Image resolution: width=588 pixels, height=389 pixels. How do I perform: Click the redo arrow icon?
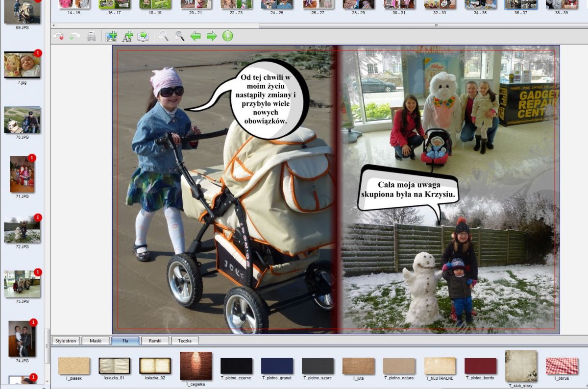point(74,36)
